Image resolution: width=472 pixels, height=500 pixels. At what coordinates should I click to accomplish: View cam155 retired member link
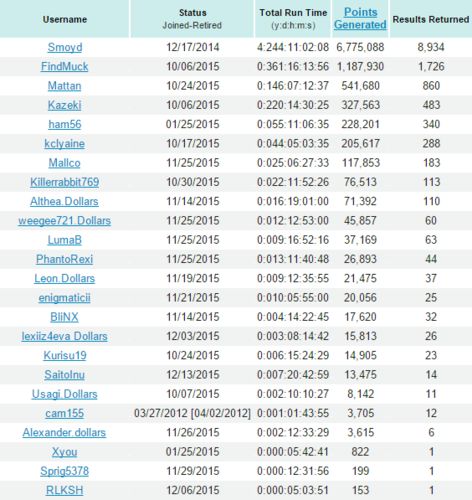pyautogui.click(x=65, y=413)
